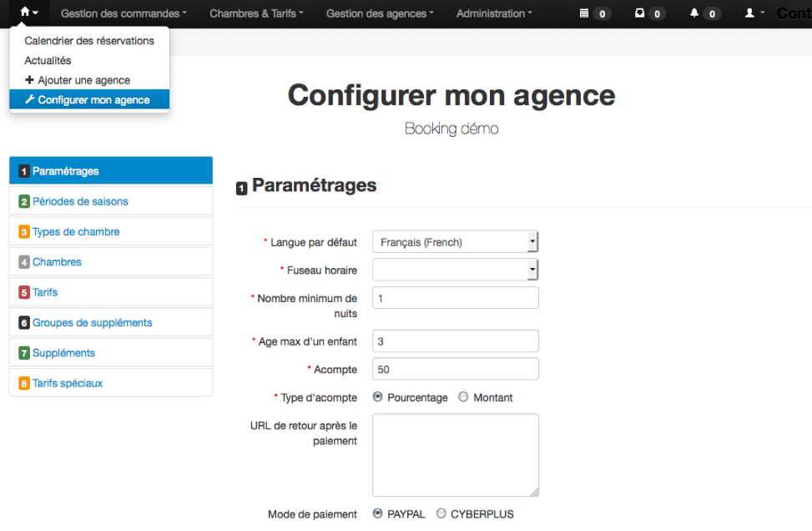
Task: Open the Fuseau horaire dropdown
Action: point(455,270)
